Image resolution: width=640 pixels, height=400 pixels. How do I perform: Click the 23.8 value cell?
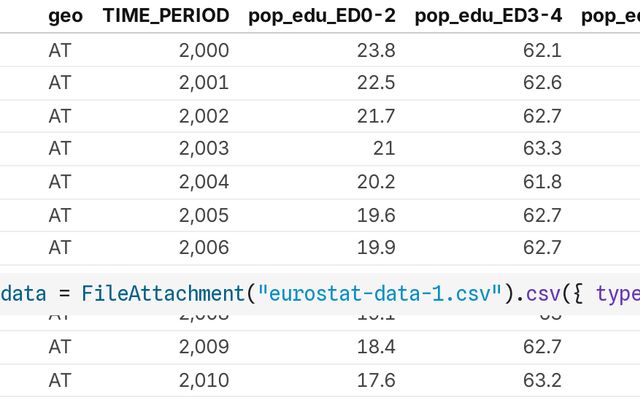[x=377, y=50]
